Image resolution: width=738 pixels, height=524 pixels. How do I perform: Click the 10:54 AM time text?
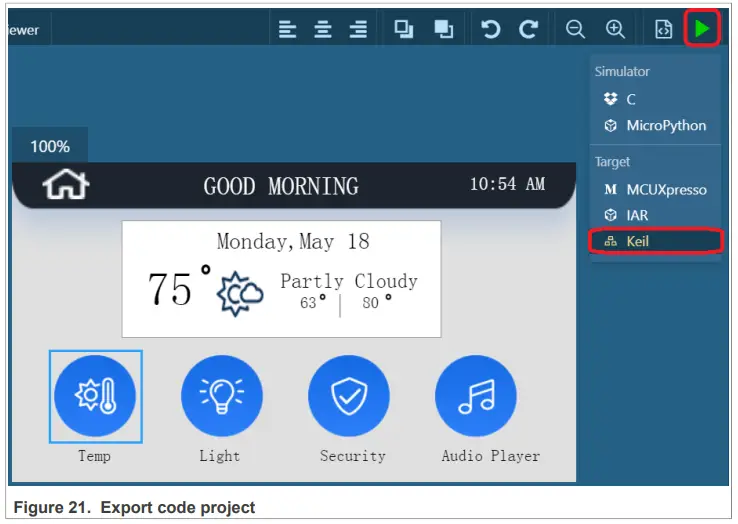click(508, 184)
